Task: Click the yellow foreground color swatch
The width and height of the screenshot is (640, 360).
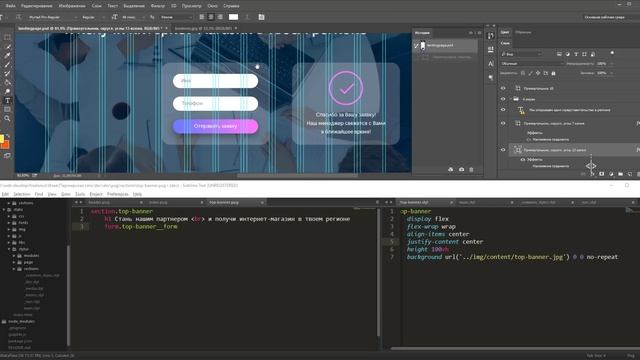Action: coord(1,139)
